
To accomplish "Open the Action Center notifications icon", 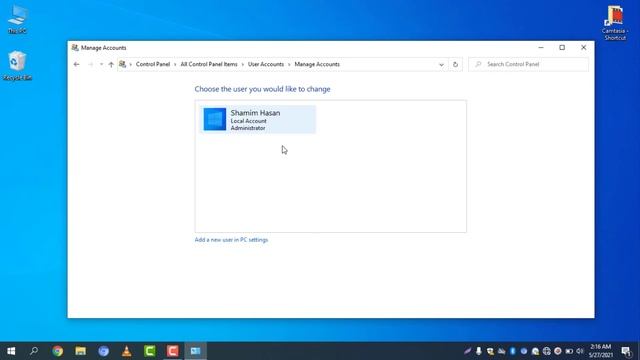I will point(626,351).
